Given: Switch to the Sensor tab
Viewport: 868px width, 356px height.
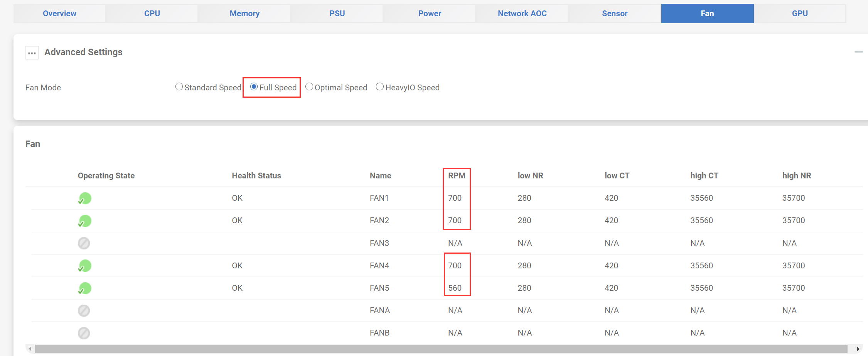Looking at the screenshot, I should [615, 14].
